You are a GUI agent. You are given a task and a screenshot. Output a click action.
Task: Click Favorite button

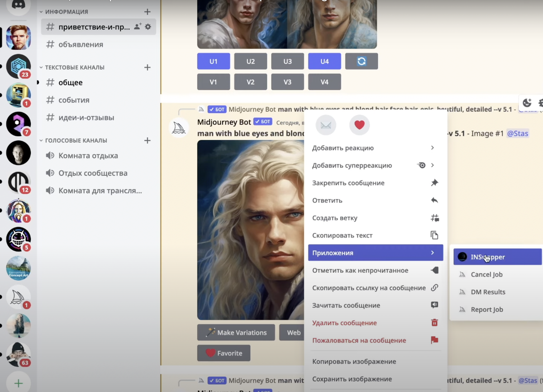click(x=224, y=353)
